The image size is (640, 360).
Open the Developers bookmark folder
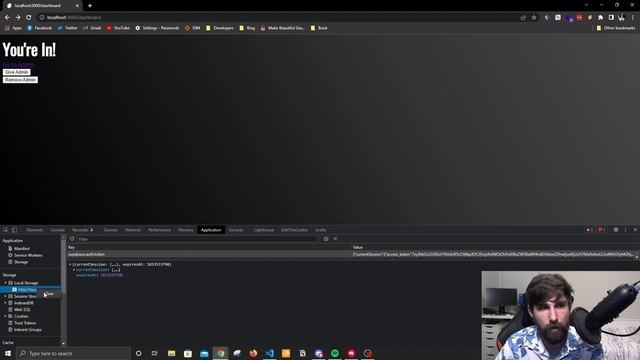pyautogui.click(x=220, y=28)
